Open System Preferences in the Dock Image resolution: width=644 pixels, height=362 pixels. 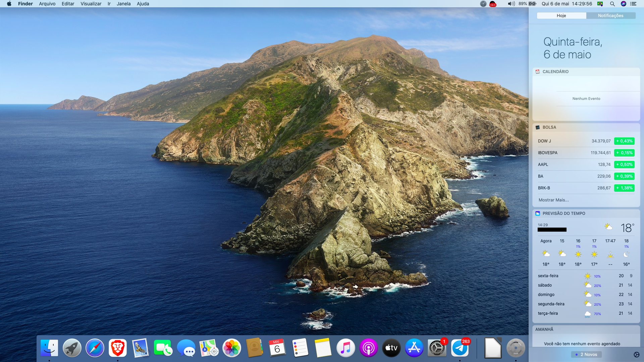point(437,348)
